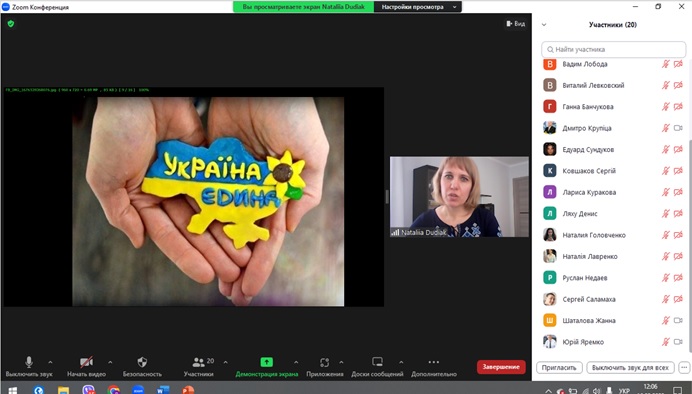Expand audio options arrow beside microphone
Screen dimensions: 692x394
point(50,362)
